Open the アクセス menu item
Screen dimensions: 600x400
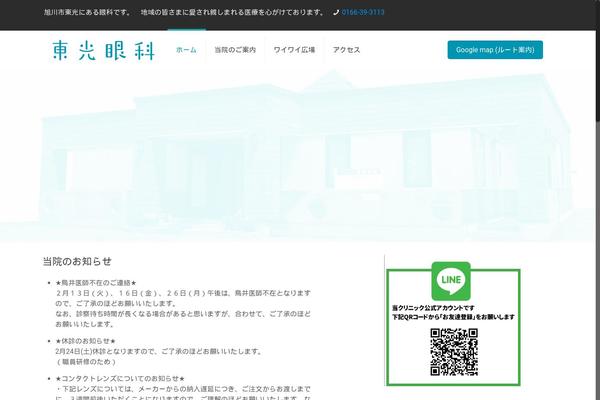[347, 49]
